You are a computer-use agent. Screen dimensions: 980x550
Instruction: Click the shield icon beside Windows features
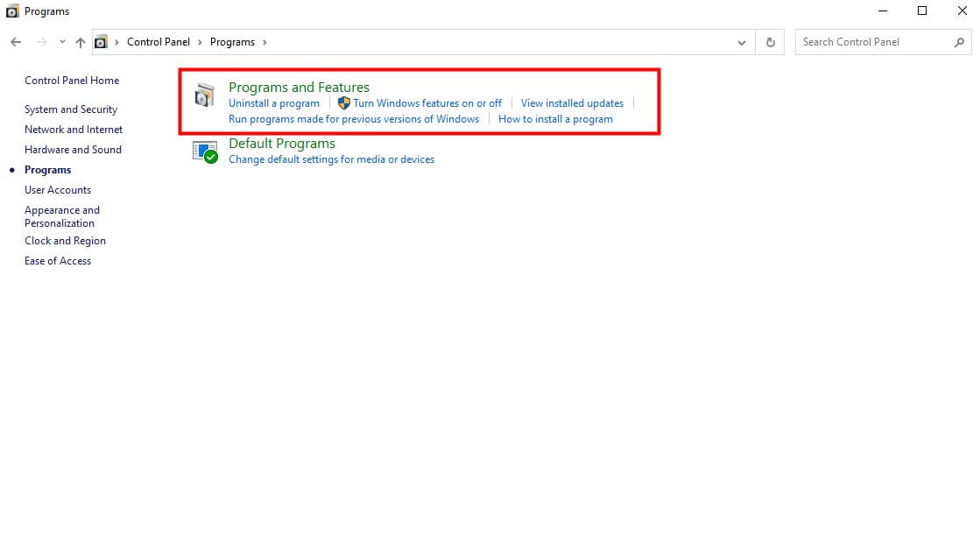343,103
